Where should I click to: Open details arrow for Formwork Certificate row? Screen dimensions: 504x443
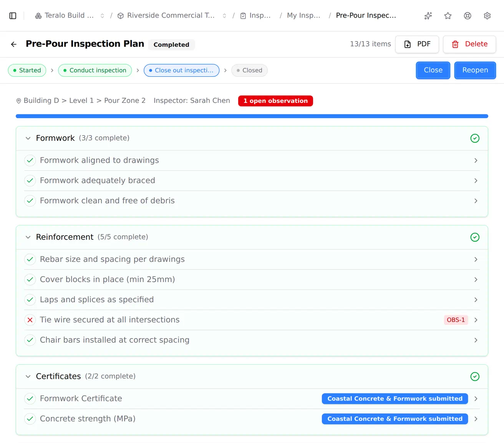click(476, 399)
